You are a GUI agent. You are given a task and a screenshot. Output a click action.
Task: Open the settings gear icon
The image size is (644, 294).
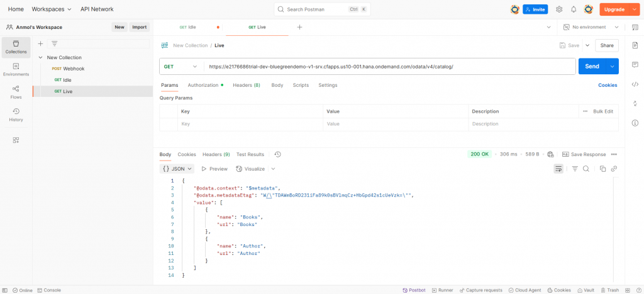559,9
